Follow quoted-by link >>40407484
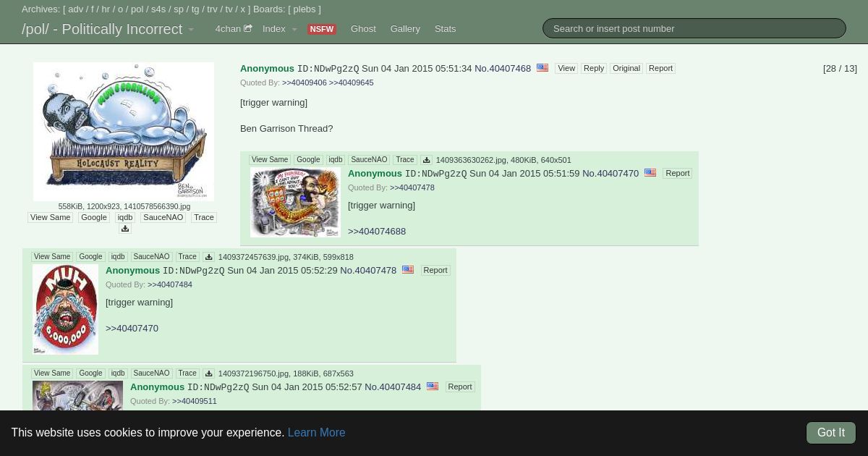Image resolution: width=868 pixels, height=456 pixels. pyautogui.click(x=170, y=284)
